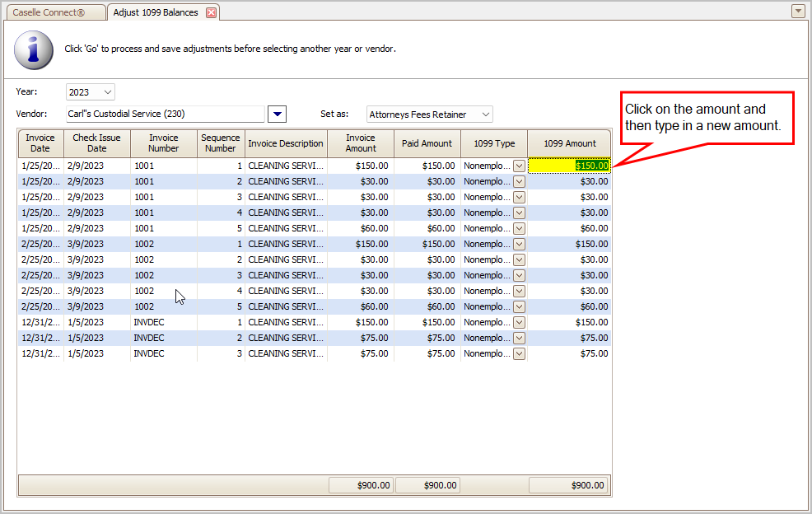Switch to the Caselle Connect tab
The width and height of the screenshot is (812, 514).
54,12
